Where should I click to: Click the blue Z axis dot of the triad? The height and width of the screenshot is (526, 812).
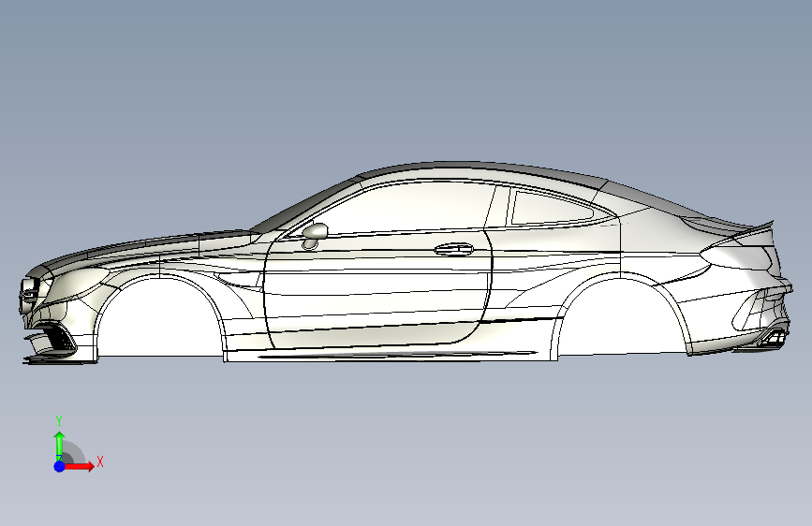pyautogui.click(x=60, y=466)
